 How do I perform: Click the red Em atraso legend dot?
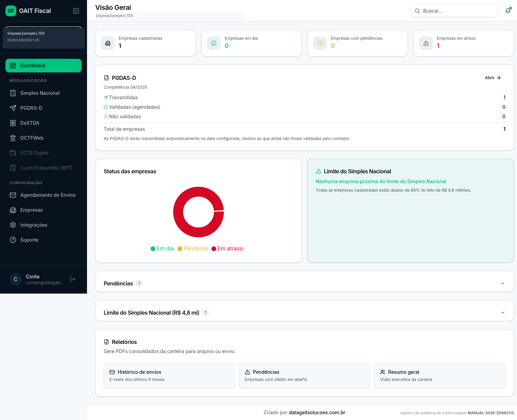[214, 249]
